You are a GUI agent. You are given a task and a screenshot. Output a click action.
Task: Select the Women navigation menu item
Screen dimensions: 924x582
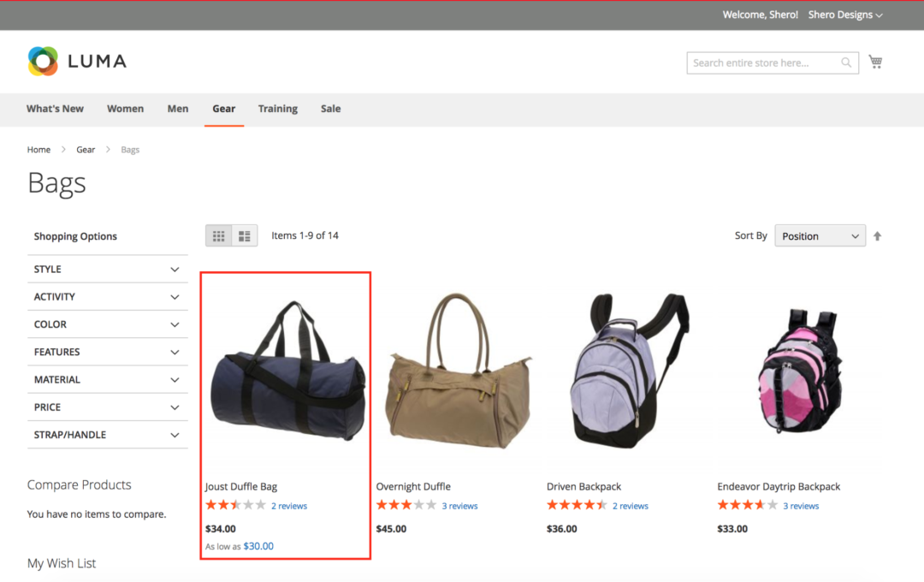pyautogui.click(x=125, y=109)
